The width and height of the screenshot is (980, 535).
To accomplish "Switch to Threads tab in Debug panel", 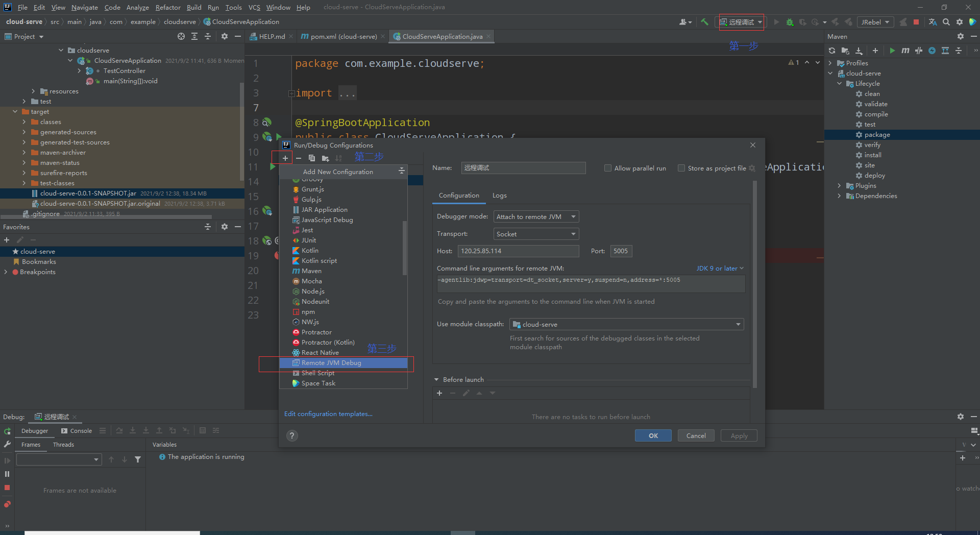I will (x=63, y=445).
